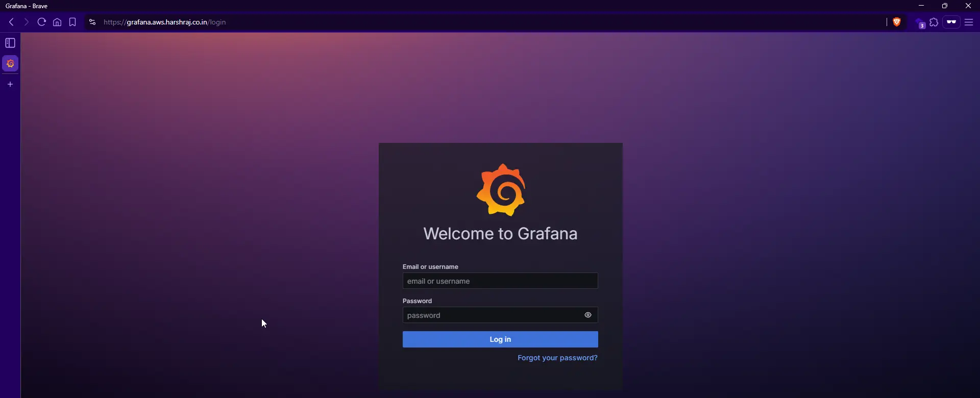Reload the Grafana login page
Screen dimensions: 980x398
click(42, 22)
